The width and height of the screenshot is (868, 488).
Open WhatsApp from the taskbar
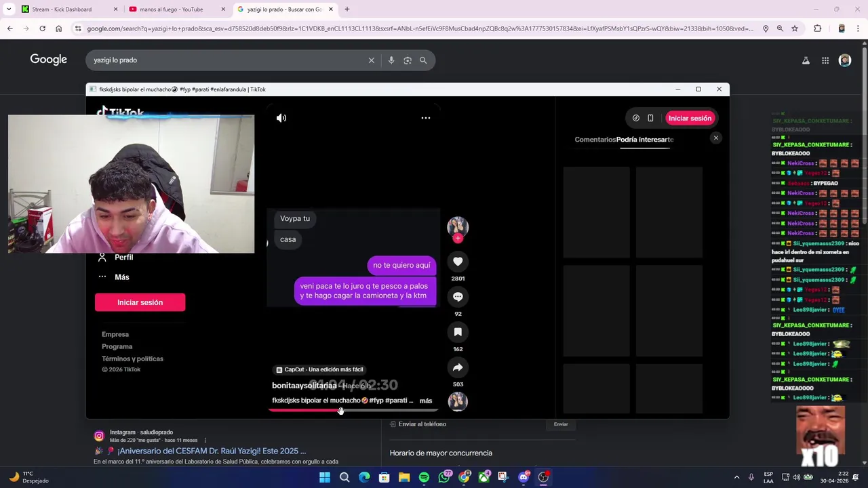coord(444,477)
